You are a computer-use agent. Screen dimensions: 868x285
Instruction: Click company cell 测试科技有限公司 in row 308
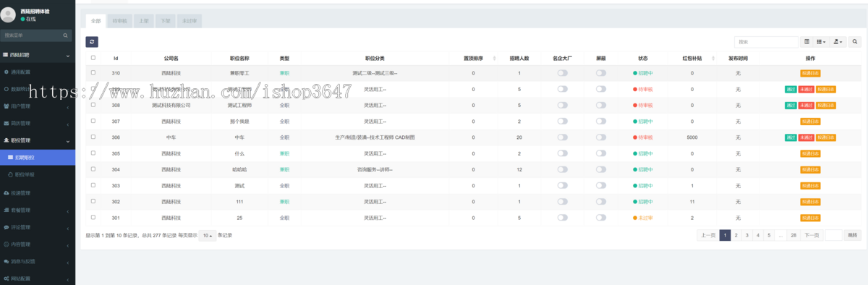click(x=171, y=105)
